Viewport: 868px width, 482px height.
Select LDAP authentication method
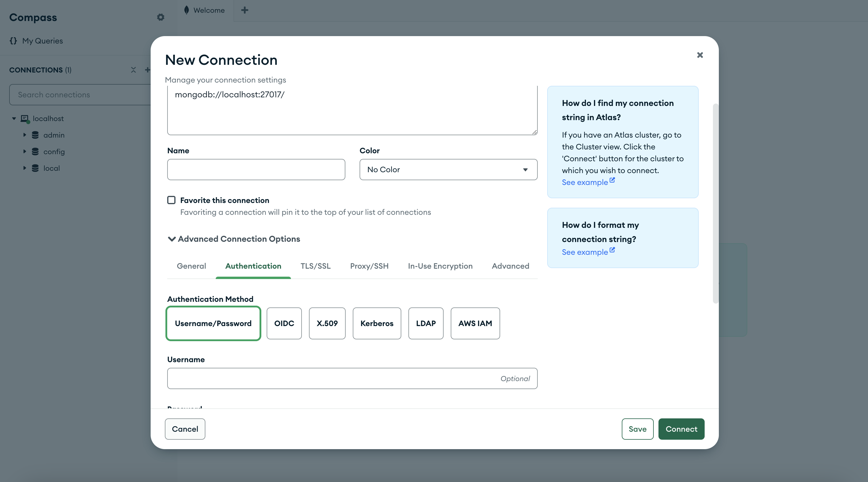426,323
